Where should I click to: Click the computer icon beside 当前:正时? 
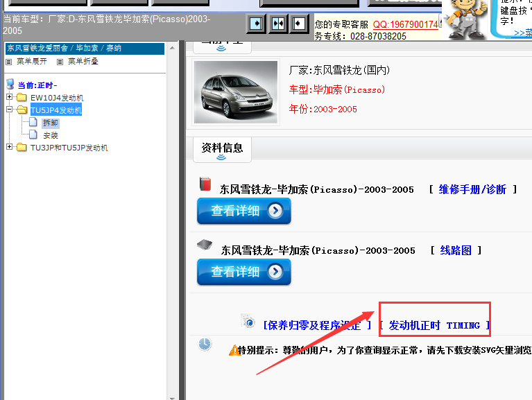tap(10, 84)
